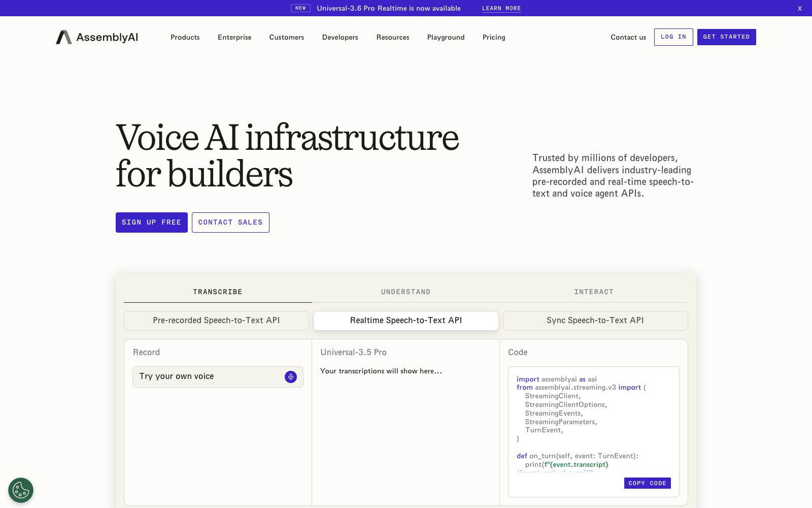
Task: Click the 'Trusted by millions of developers' paragraph
Action: 613,176
